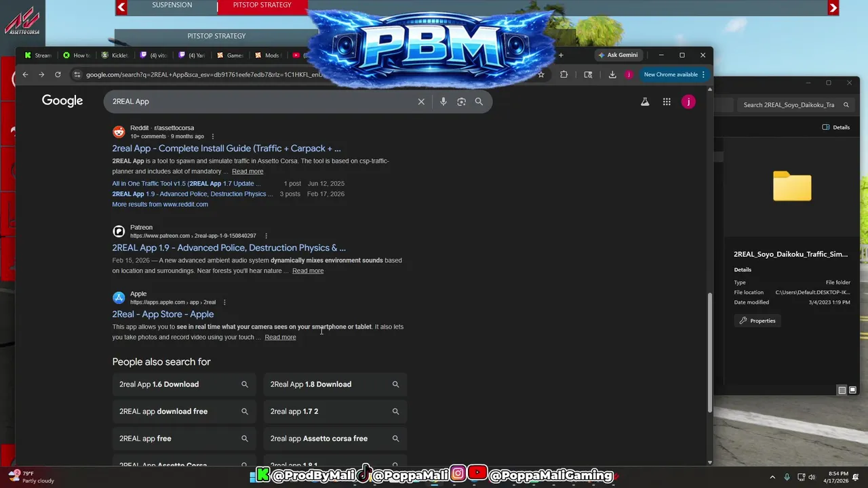Click search icon in File Explorer search box
Viewport: 868px width, 488px height.
pos(846,105)
